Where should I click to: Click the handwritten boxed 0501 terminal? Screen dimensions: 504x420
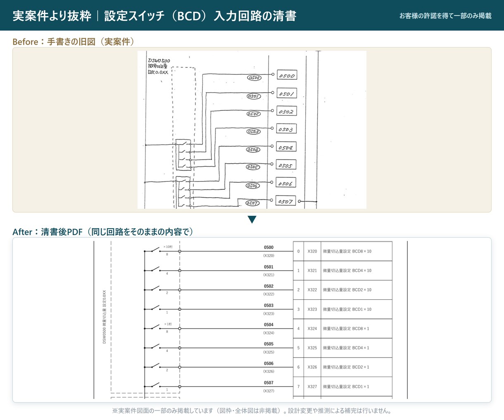tap(287, 94)
